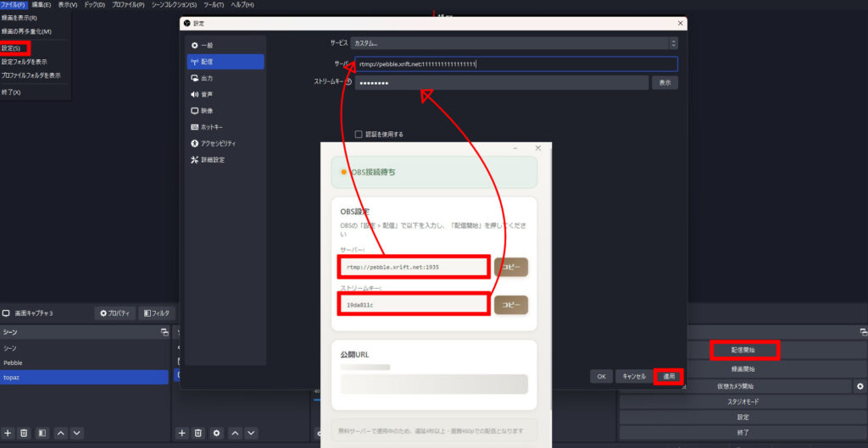Viewport: 868px width, 448px height.
Task: Show stream key with 表示 button
Action: click(x=665, y=82)
